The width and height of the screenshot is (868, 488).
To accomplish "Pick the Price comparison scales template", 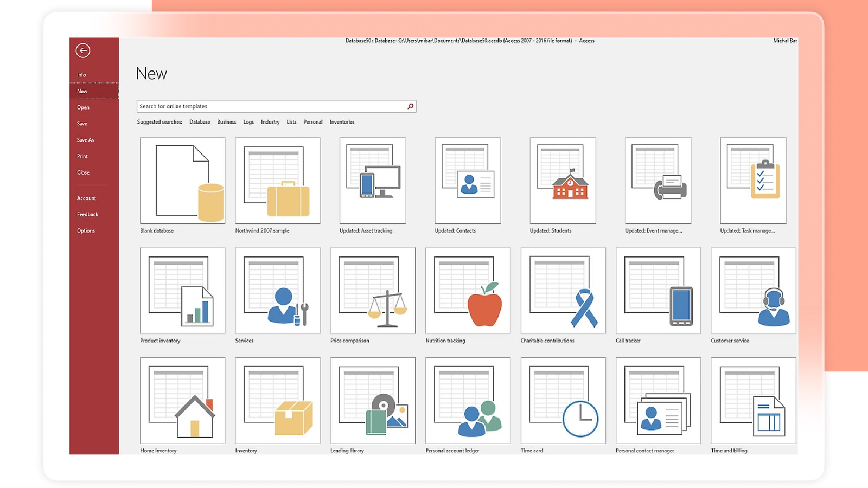I will pyautogui.click(x=373, y=291).
